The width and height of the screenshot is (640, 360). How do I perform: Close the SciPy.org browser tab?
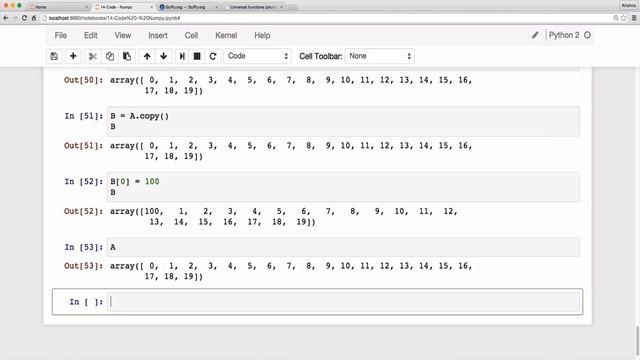[x=216, y=7]
